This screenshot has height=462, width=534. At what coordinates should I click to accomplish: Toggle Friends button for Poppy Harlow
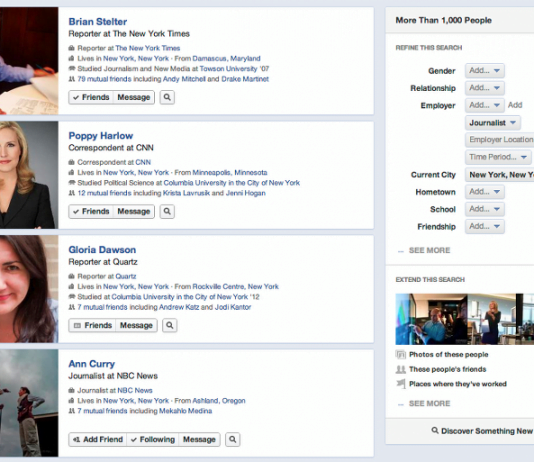(91, 211)
